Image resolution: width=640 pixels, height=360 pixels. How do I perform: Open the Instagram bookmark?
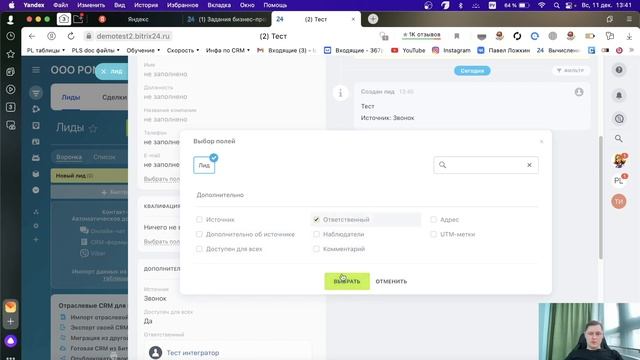click(451, 50)
